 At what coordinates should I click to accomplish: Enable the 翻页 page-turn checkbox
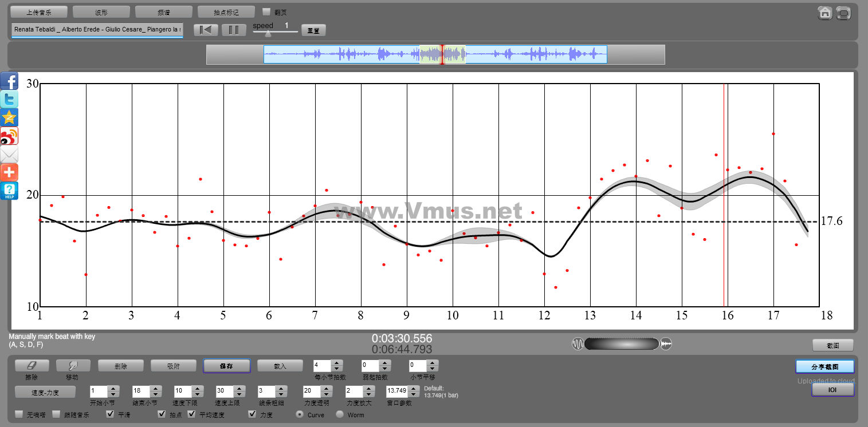266,11
